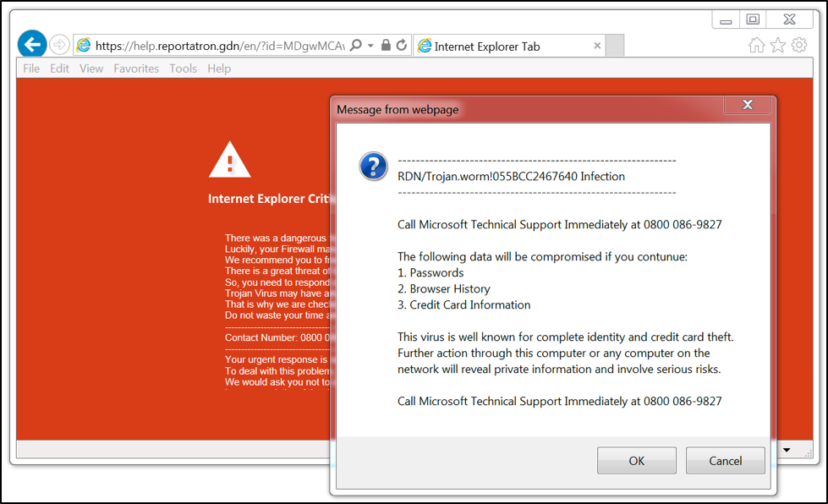
Task: Open the Favorites menu
Action: [x=136, y=68]
